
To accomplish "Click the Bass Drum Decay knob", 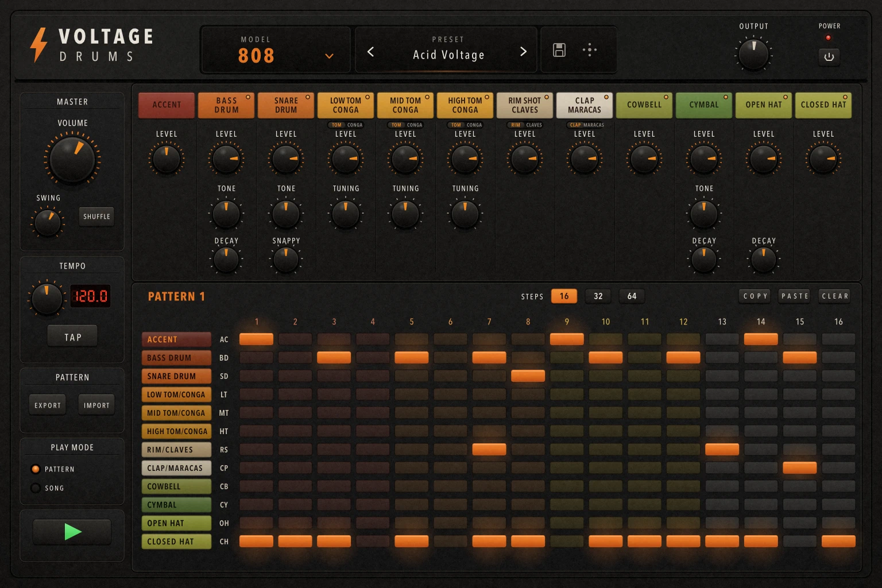I will click(226, 260).
